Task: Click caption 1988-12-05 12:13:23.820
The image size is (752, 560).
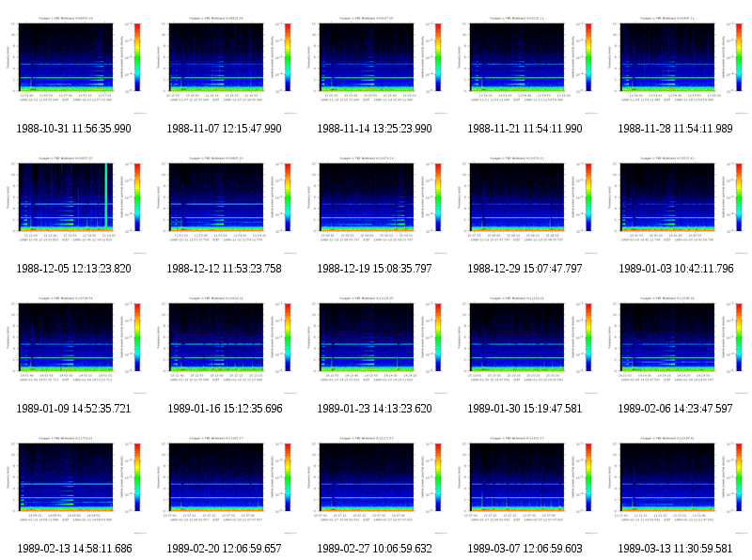Action: 74,269
